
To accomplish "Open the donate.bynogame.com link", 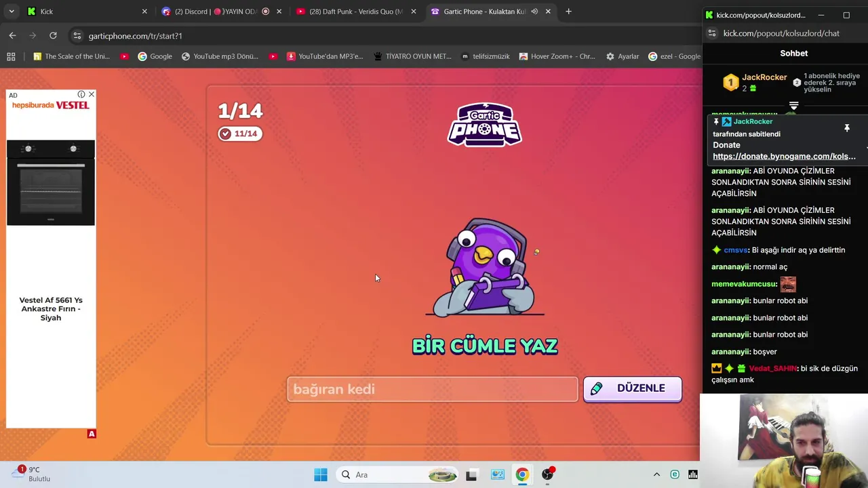I will click(784, 157).
